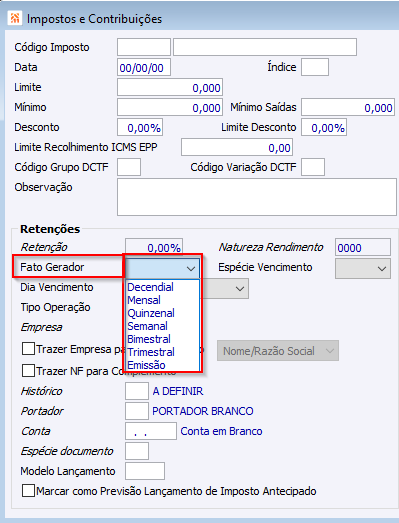This screenshot has height=523, width=399.
Task: Click the Fato Gerador label
Action: point(52,267)
